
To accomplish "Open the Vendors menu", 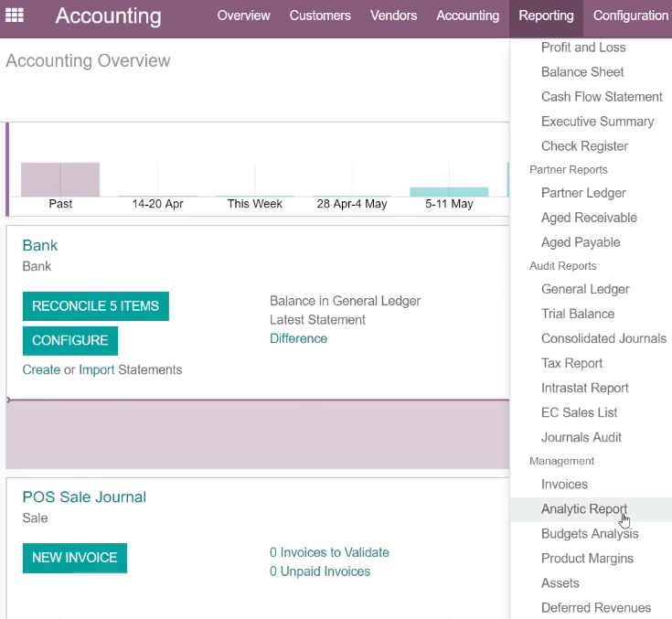I will coord(393,16).
